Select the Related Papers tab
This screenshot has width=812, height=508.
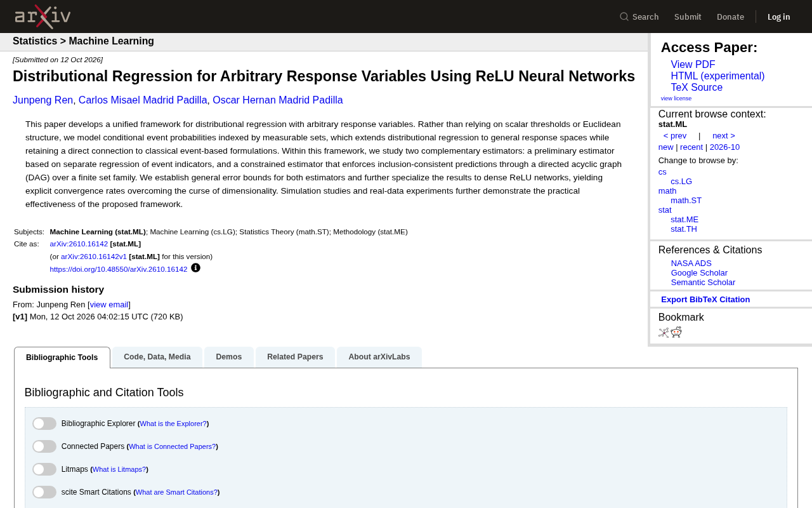point(295,357)
